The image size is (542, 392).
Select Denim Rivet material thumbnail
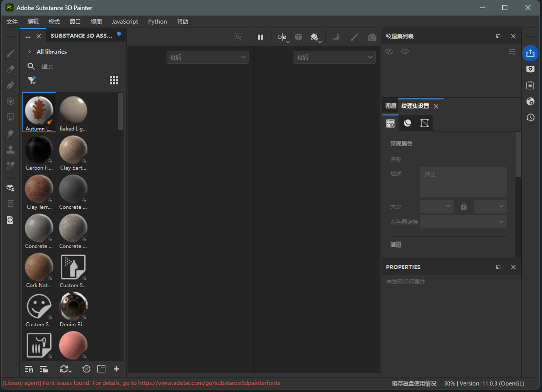[73, 308]
